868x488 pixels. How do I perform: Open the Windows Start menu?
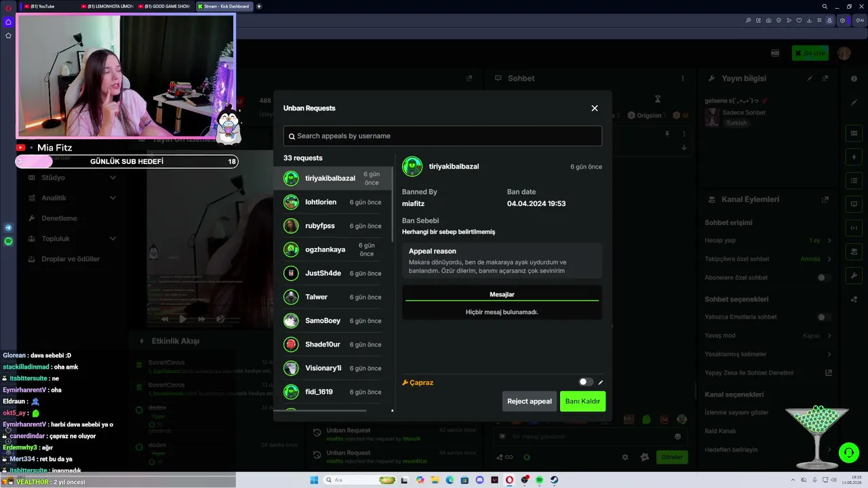click(314, 480)
